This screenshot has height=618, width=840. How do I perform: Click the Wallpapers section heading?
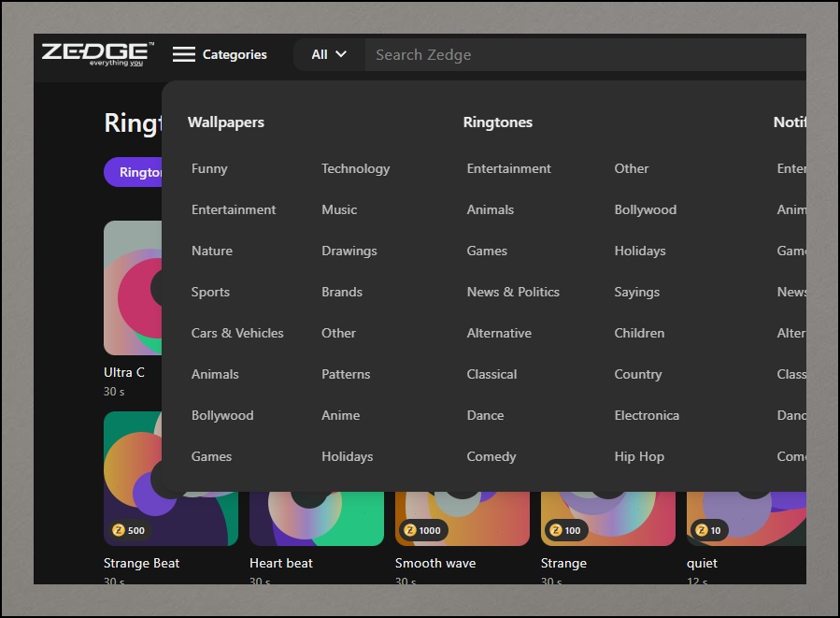coord(226,122)
